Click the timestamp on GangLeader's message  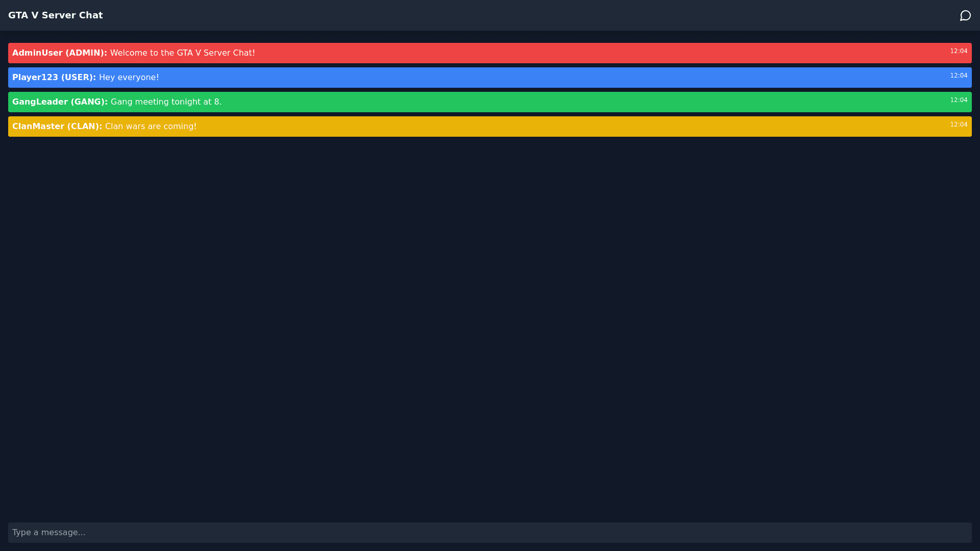(x=958, y=100)
